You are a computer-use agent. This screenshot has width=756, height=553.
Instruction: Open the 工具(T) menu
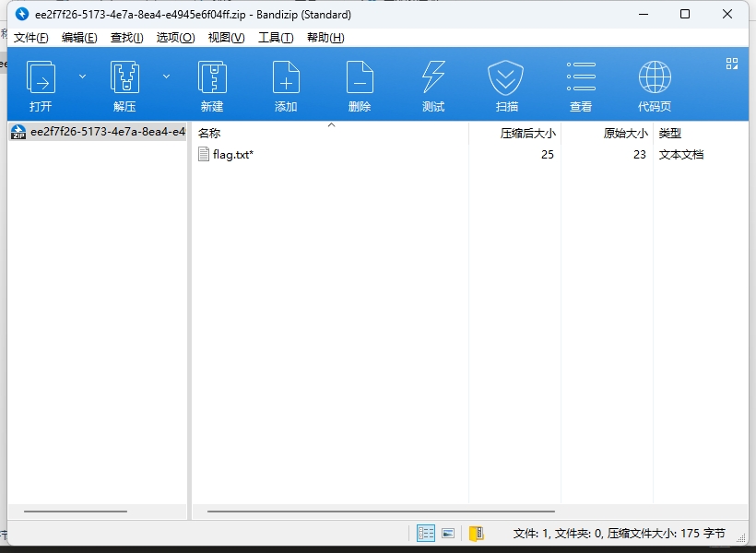276,38
